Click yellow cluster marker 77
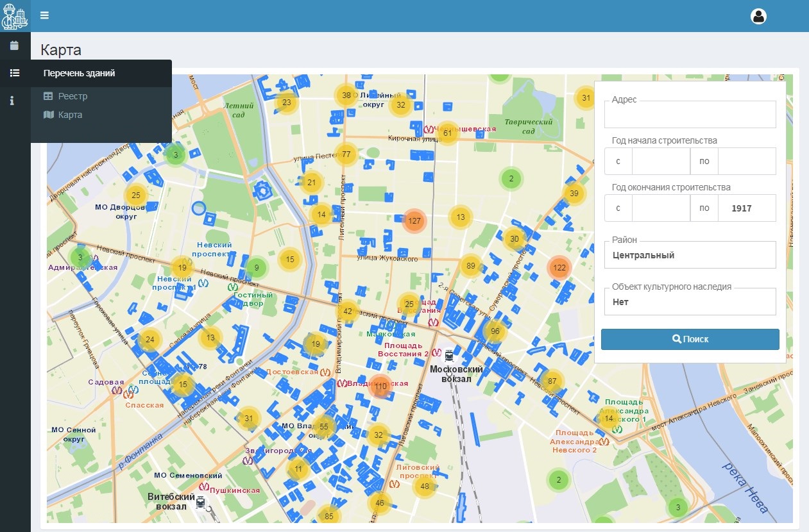Image resolution: width=809 pixels, height=532 pixels. [x=346, y=154]
